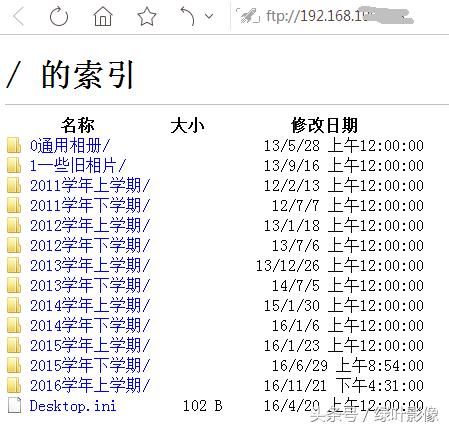Screen dimensions: 449x429
Task: Go to the home page icon
Action: [x=103, y=16]
